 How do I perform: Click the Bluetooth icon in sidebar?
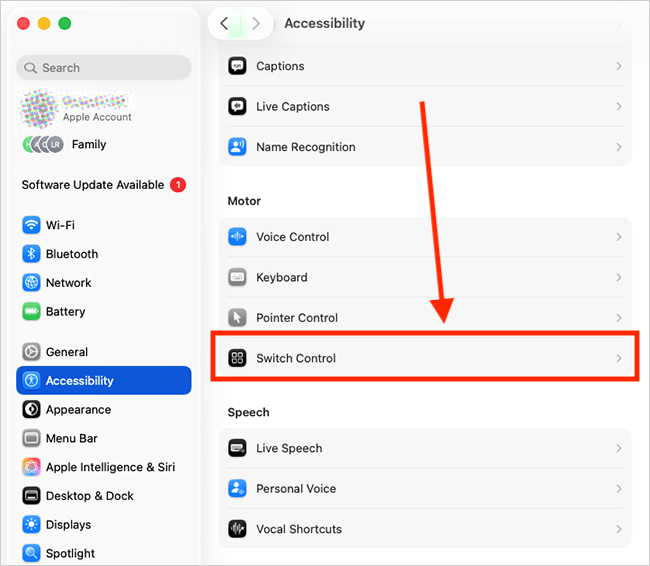click(x=31, y=254)
